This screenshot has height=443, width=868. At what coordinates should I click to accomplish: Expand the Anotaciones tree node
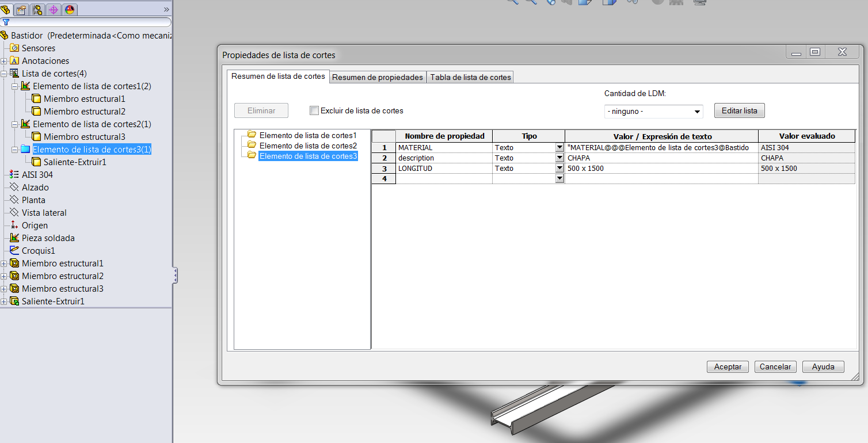(4, 61)
